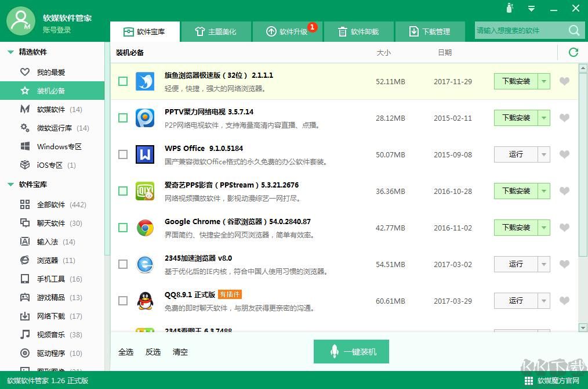Favorite the PPTV entry with its heart icon
This screenshot has width=588, height=389.
(x=564, y=118)
